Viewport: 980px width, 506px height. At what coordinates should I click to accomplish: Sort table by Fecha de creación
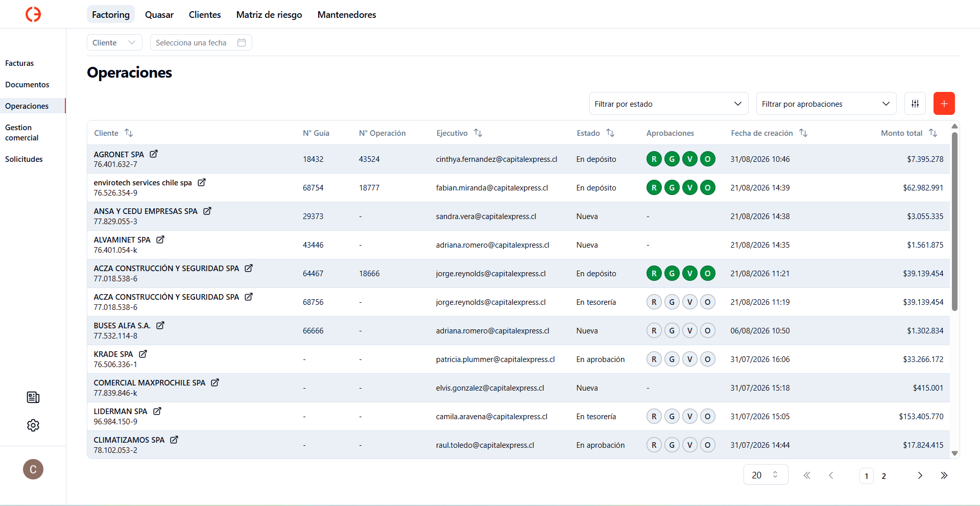point(803,133)
